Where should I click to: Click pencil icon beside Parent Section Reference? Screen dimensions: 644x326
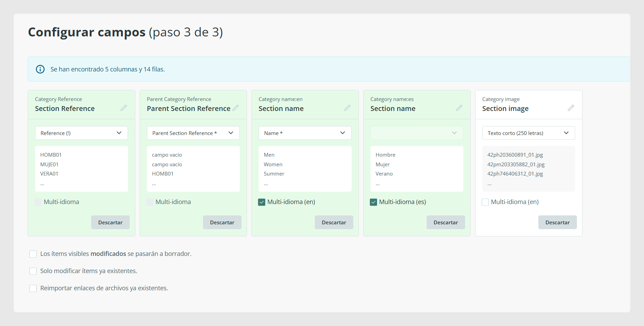(236, 108)
